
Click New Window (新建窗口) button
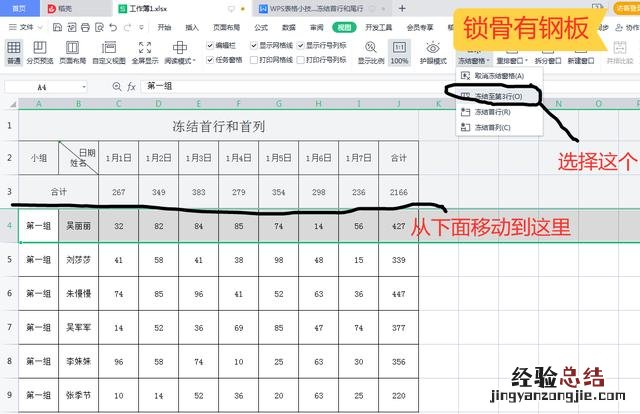click(581, 60)
